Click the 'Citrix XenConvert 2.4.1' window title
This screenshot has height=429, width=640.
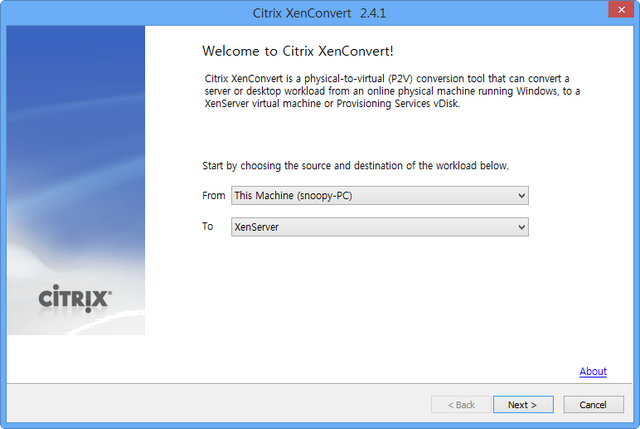319,13
